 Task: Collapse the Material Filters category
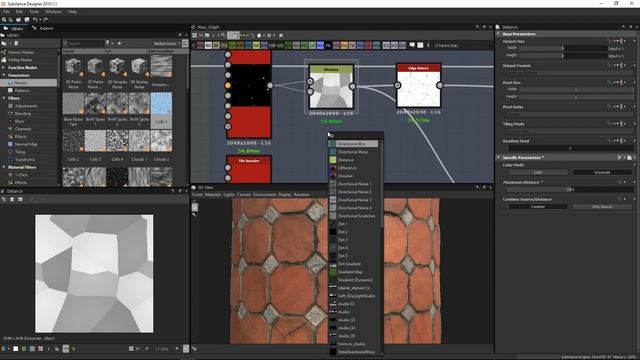coord(4,167)
